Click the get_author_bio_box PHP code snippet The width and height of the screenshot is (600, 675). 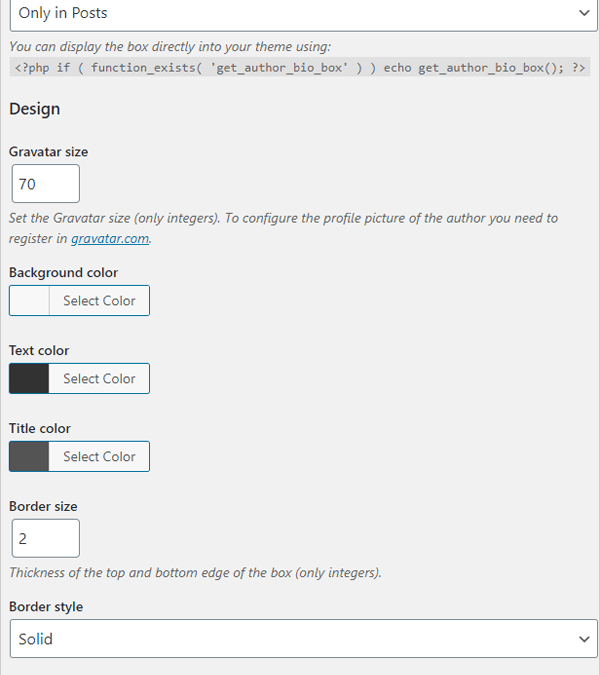300,68
